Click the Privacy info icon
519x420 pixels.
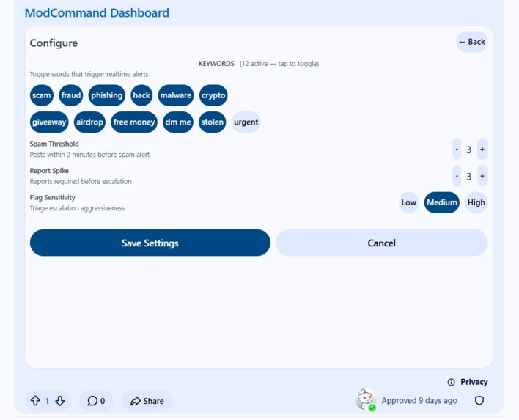451,383
